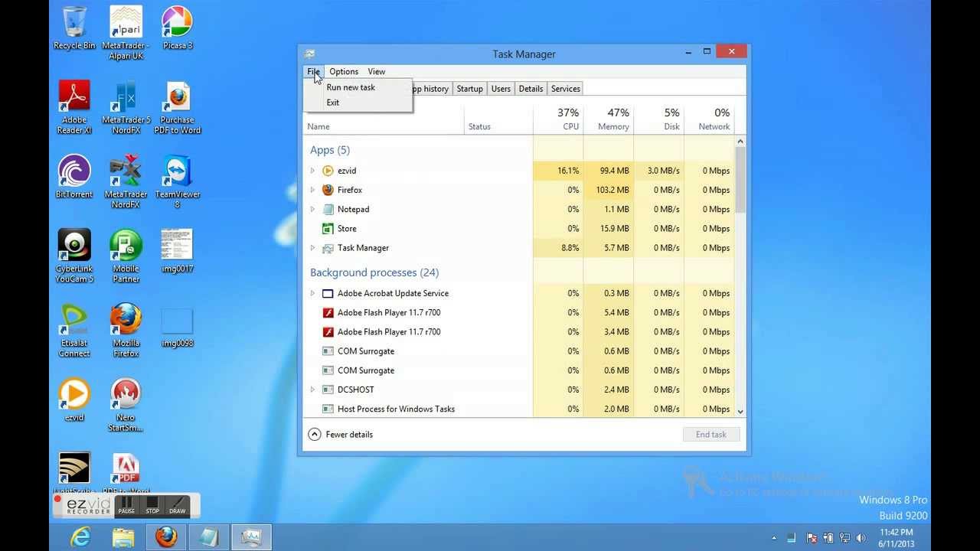This screenshot has width=980, height=551.
Task: Switch to Notepad in the taskbar
Action: click(208, 537)
